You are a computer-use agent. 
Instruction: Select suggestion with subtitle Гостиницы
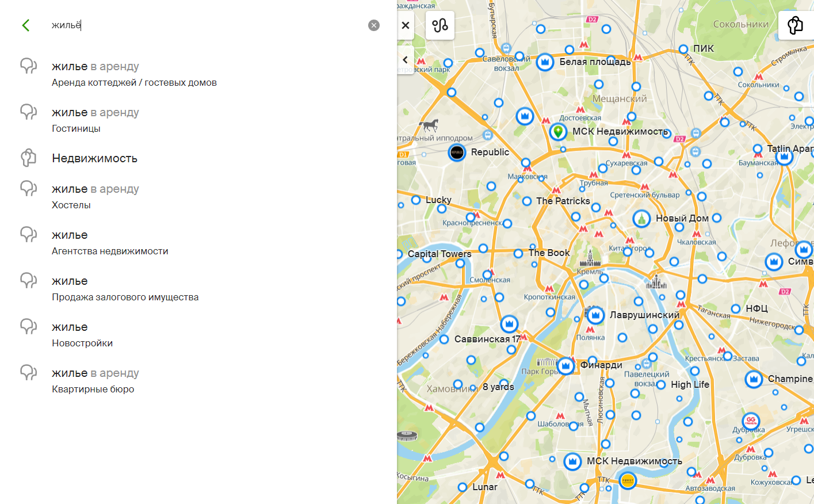198,120
